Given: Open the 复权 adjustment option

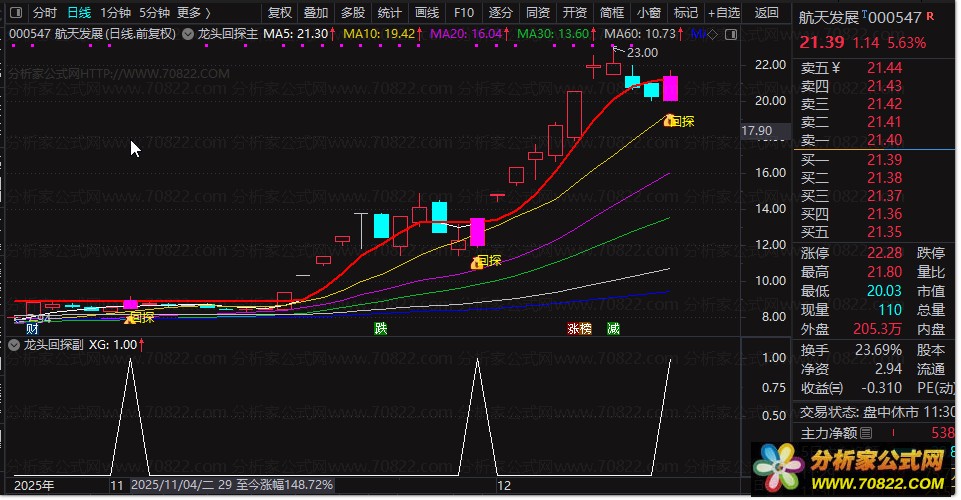Looking at the screenshot, I should point(279,12).
